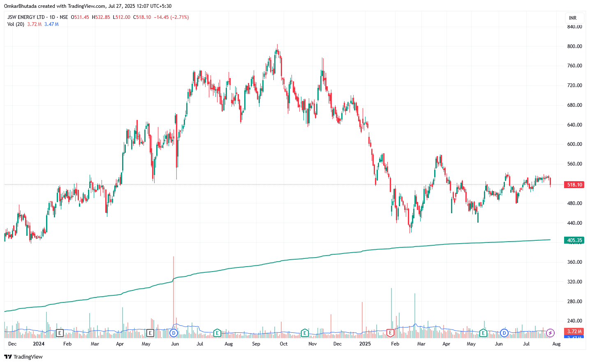Click the INR currency button
Image resolution: width=590 pixels, height=364 pixels.
coord(573,18)
